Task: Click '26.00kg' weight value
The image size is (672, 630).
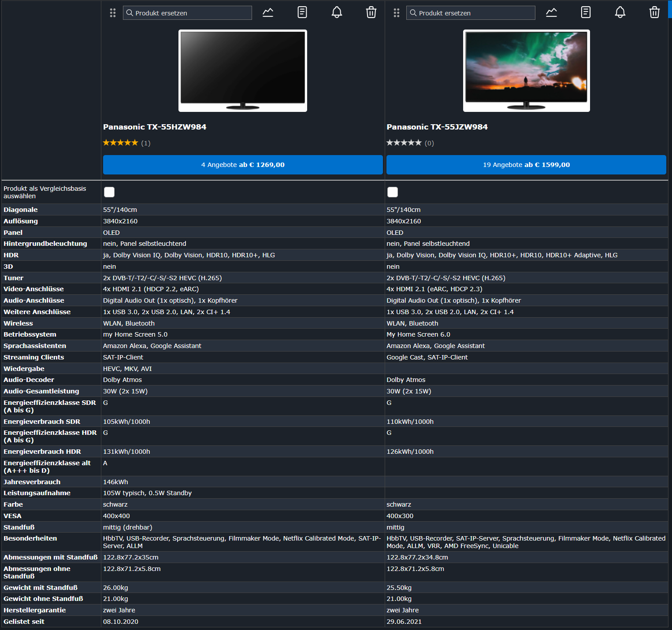Action: pos(115,588)
